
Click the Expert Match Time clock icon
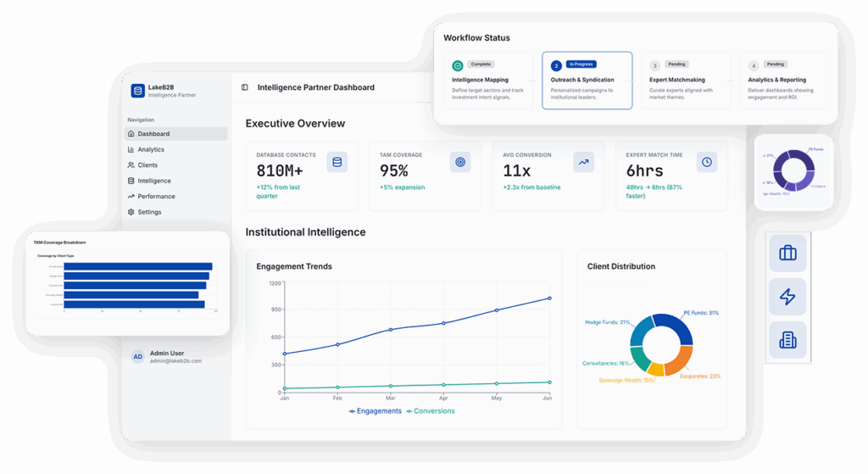(706, 162)
